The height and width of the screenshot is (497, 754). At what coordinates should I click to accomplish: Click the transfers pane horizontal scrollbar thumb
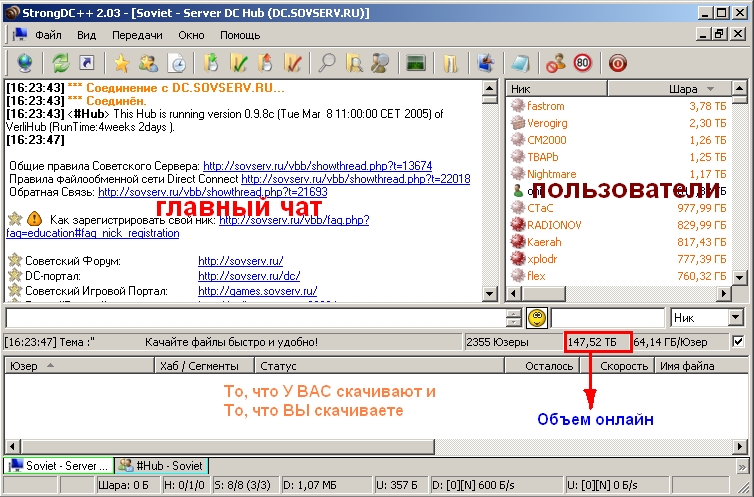point(228,447)
